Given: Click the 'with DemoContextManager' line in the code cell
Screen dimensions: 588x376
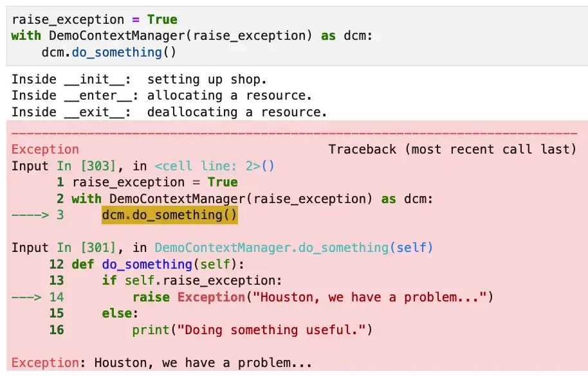Looking at the screenshot, I should coord(192,36).
